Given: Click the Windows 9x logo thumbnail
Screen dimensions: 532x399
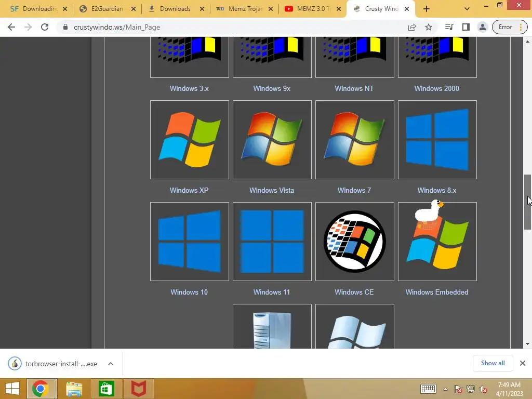Looking at the screenshot, I should (x=272, y=57).
